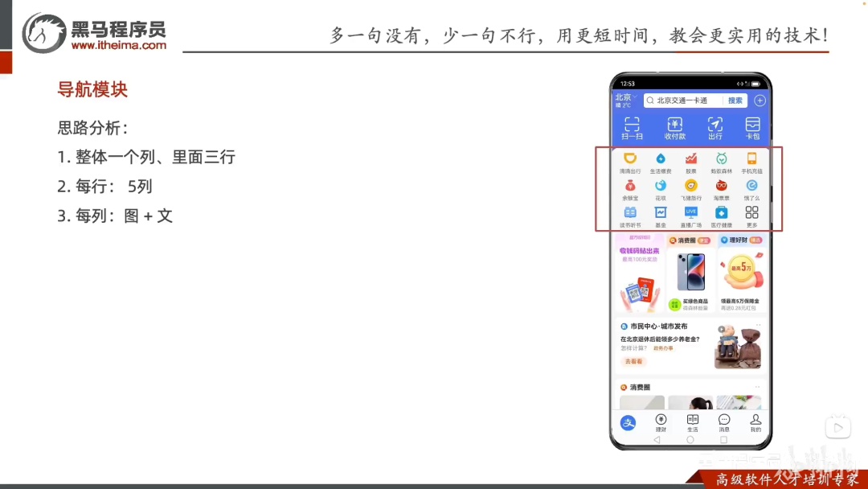Click the Android back triangle button
Viewport: 868px width, 489px height.
[x=657, y=440]
